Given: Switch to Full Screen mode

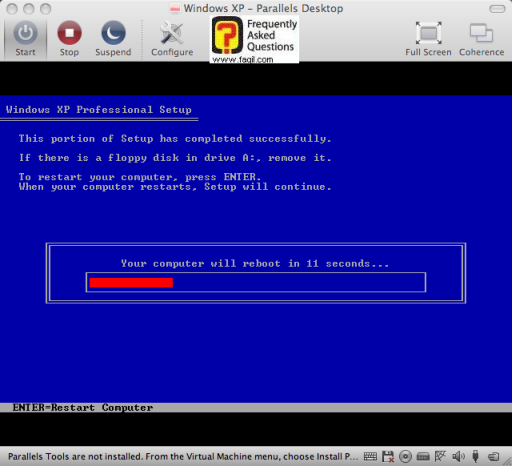Looking at the screenshot, I should point(428,39).
